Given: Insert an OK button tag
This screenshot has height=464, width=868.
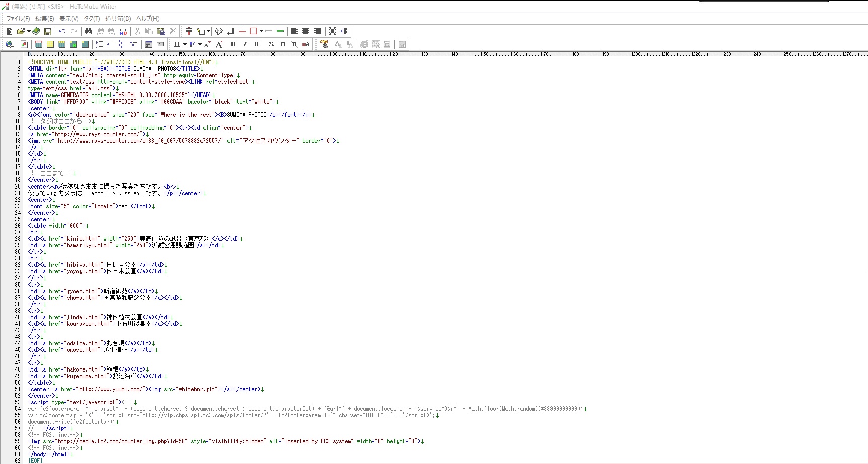Looking at the screenshot, I should click(x=161, y=44).
